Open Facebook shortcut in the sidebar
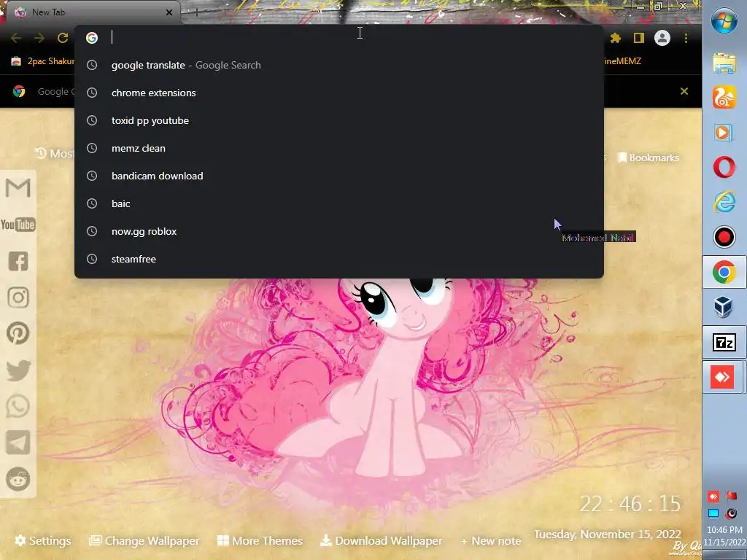The image size is (747, 560). pyautogui.click(x=18, y=261)
